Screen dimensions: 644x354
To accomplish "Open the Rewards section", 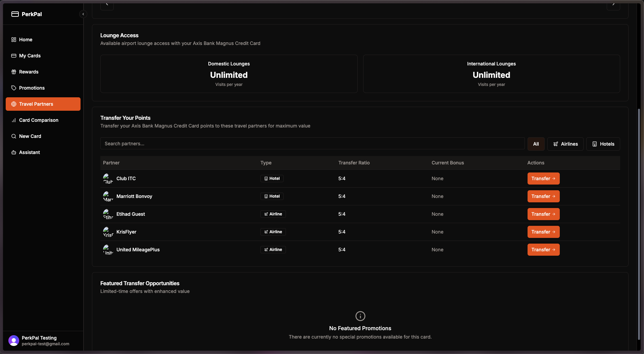I will coord(43,72).
